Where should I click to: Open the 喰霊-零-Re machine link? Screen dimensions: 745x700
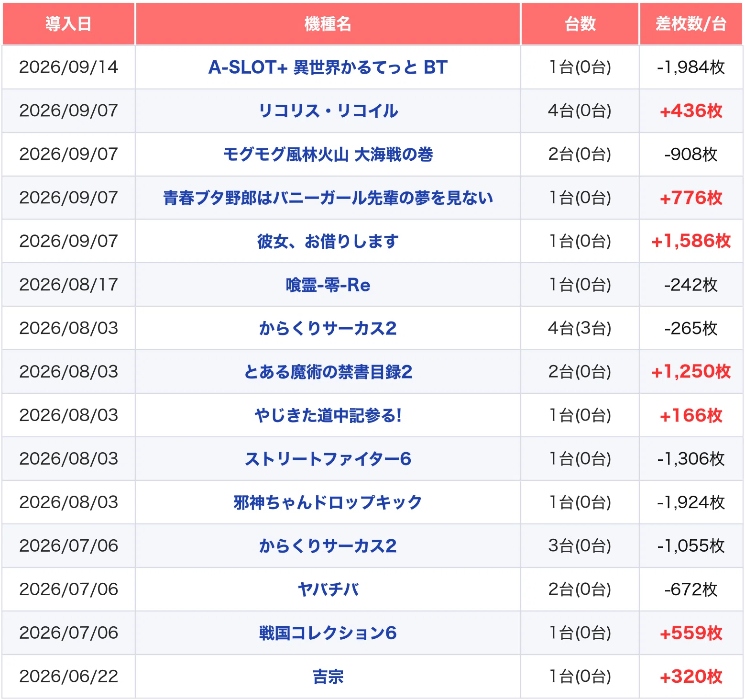(328, 285)
